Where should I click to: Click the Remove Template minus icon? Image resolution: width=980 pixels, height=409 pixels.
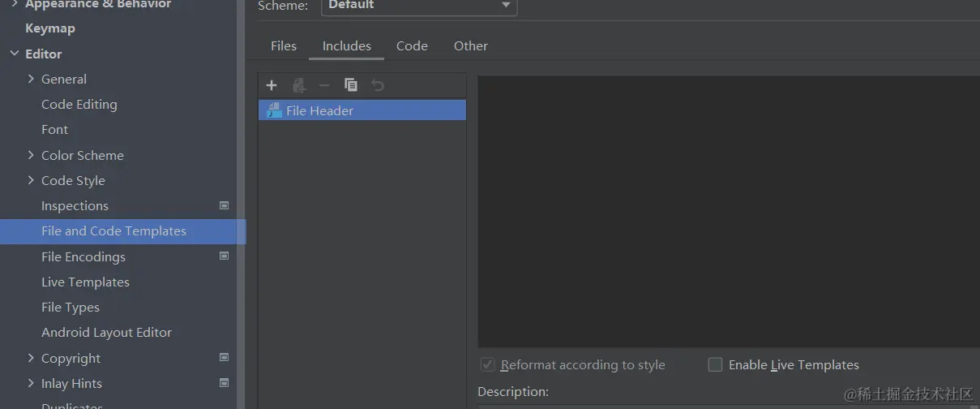pyautogui.click(x=324, y=85)
